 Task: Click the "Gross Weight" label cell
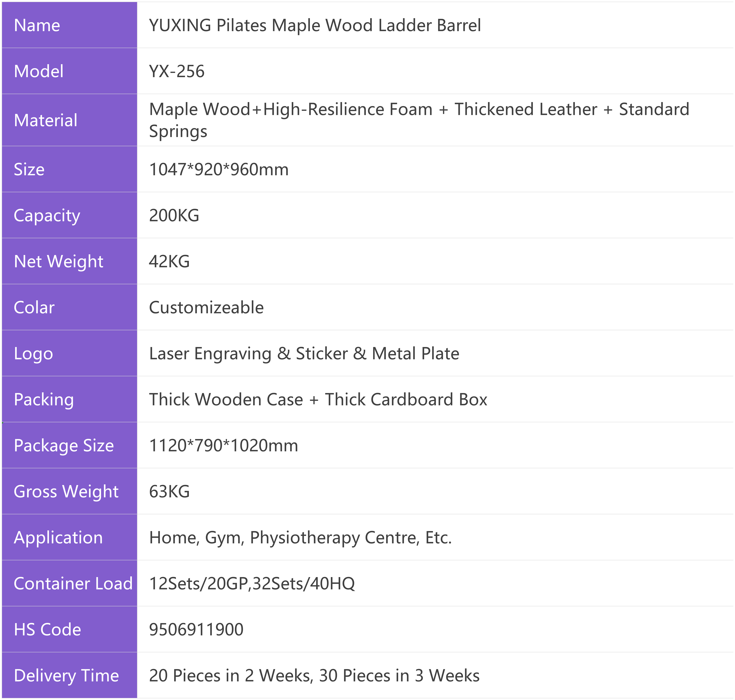click(69, 491)
